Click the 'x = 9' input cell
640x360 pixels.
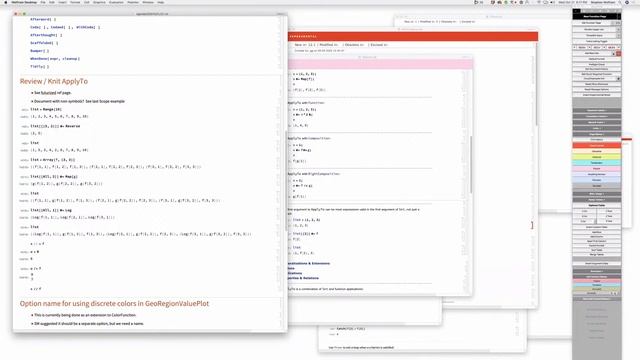(x=35, y=252)
